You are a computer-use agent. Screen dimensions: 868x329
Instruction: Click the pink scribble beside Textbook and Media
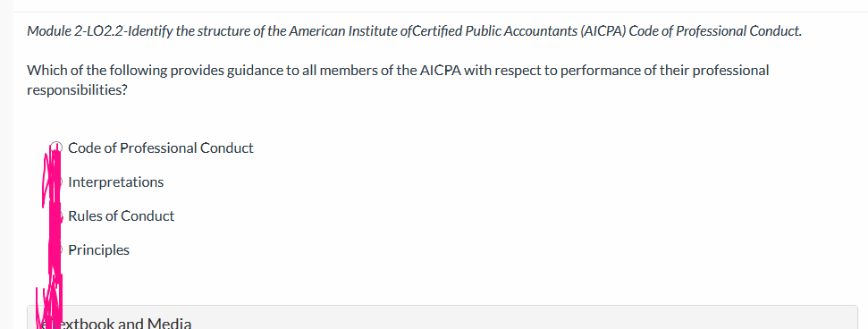(x=50, y=308)
